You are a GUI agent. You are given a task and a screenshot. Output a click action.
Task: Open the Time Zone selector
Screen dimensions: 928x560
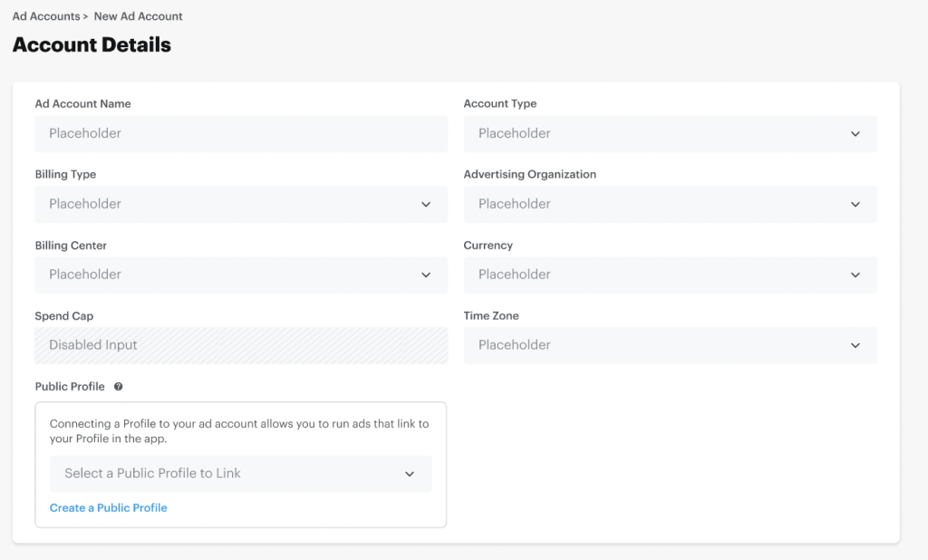coord(671,345)
